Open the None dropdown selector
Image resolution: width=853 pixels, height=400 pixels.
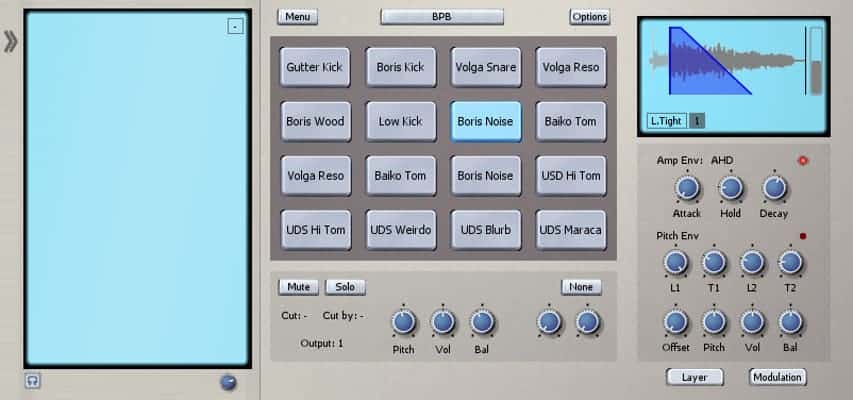580,287
